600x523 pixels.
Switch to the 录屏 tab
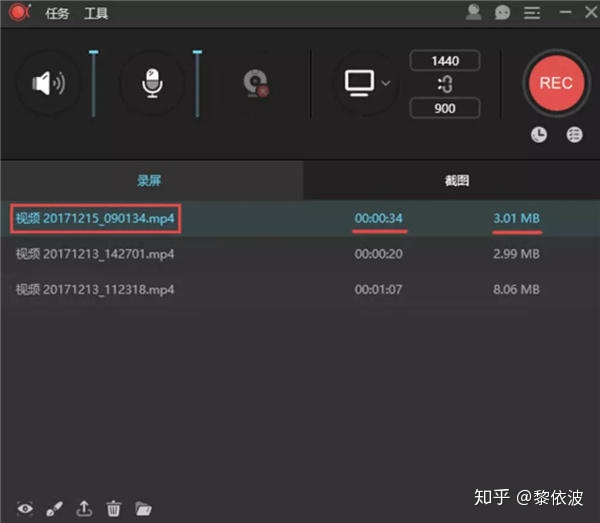pyautogui.click(x=152, y=180)
